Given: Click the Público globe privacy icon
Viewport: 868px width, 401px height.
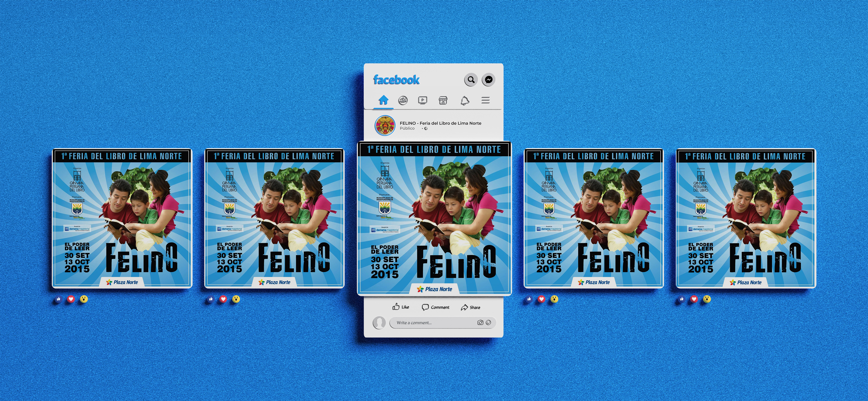Looking at the screenshot, I should (426, 129).
